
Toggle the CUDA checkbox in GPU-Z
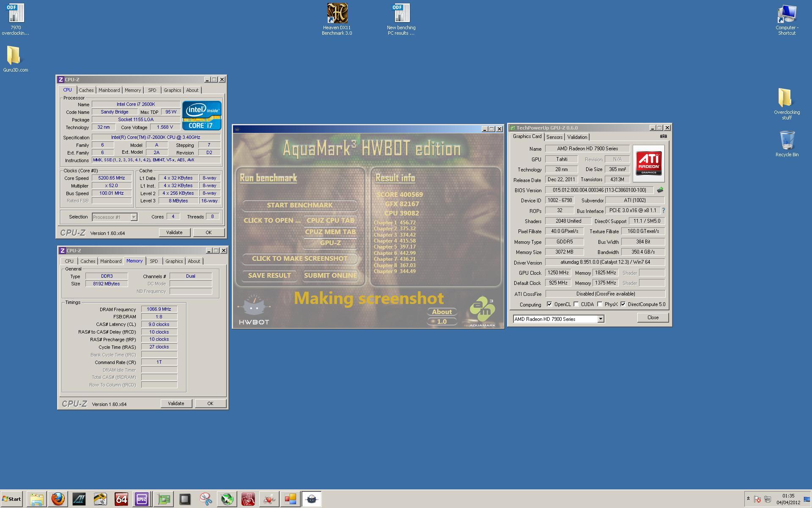[576, 304]
